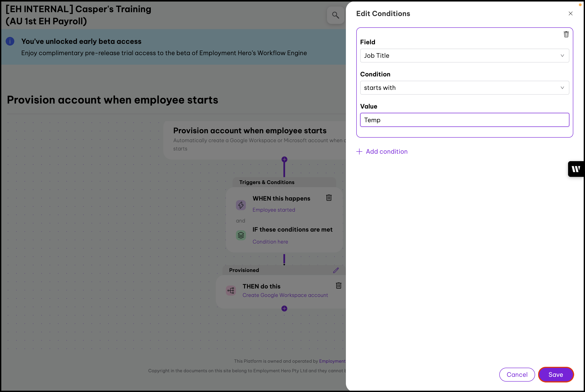Click the green layers condition icon
The width and height of the screenshot is (585, 392).
(241, 235)
